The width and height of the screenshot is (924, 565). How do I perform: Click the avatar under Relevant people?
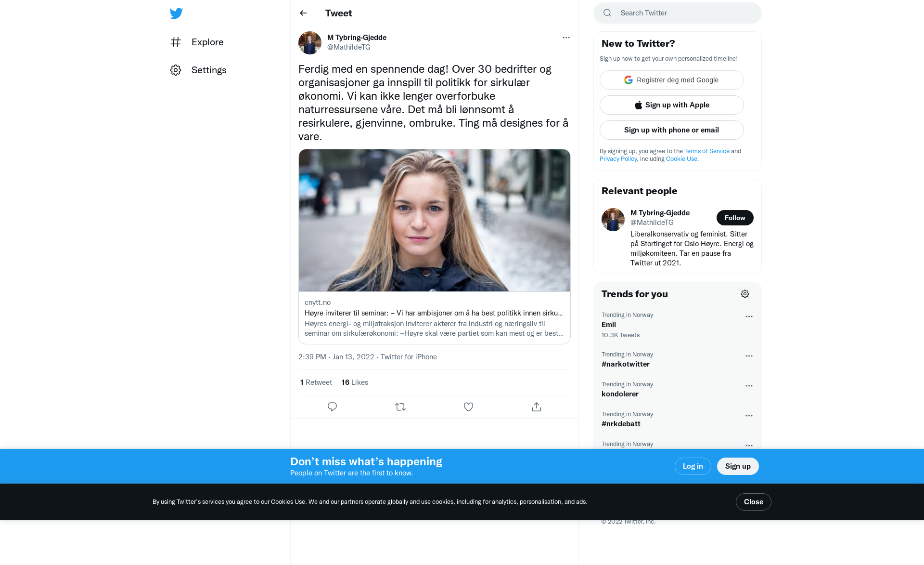click(x=613, y=220)
